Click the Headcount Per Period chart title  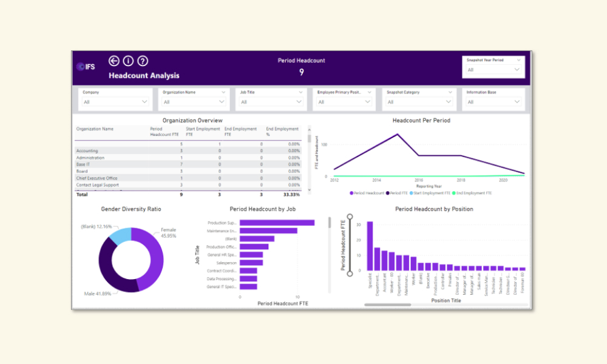pos(421,121)
